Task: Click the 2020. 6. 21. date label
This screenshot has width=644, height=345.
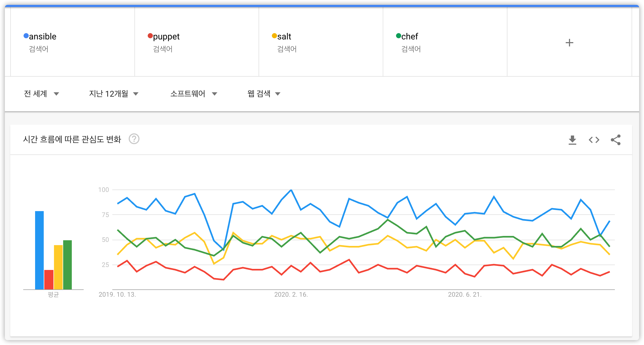Action: click(x=465, y=295)
